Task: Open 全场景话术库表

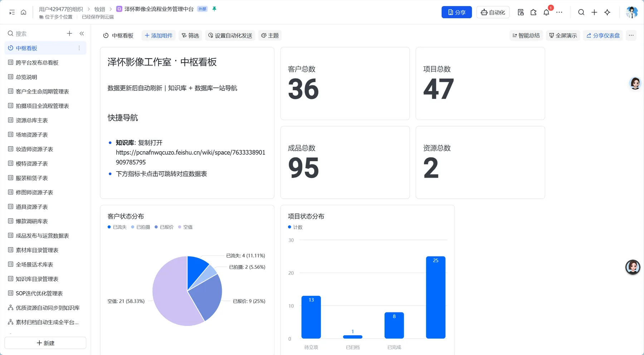Action: point(45,264)
